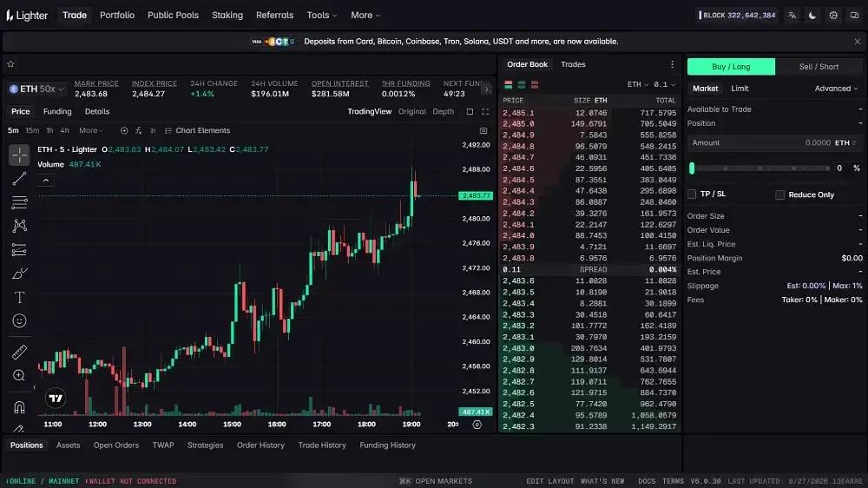The height and width of the screenshot is (488, 868).
Task: Open the compare or add symbol button
Action: point(124,131)
